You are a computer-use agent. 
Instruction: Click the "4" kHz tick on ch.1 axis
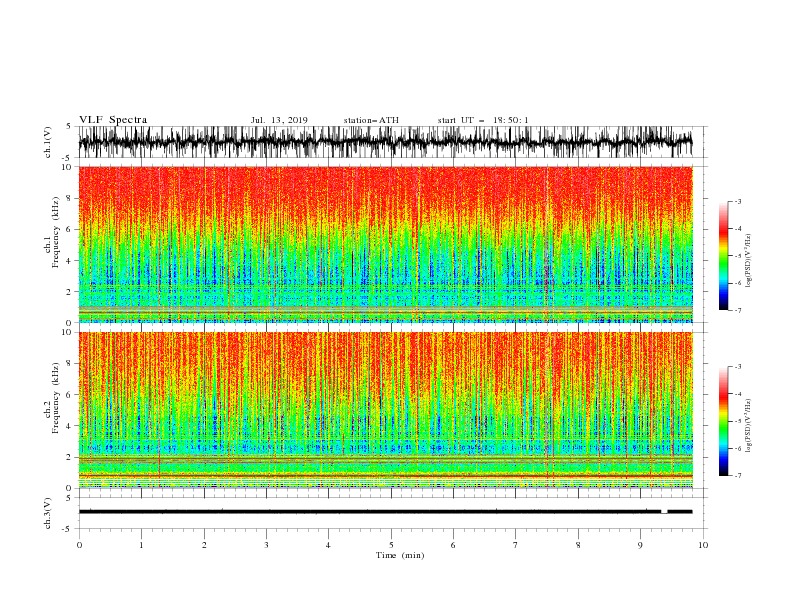click(69, 261)
